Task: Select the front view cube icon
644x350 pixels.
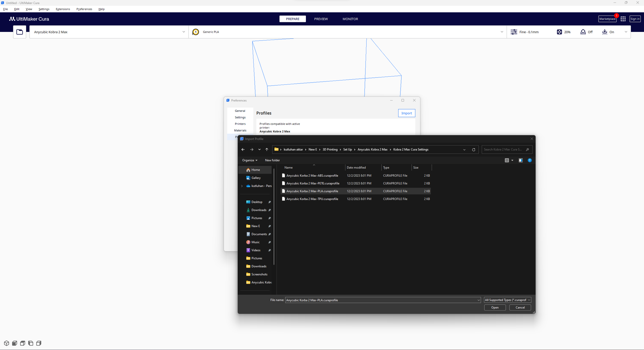Action: 14,343
